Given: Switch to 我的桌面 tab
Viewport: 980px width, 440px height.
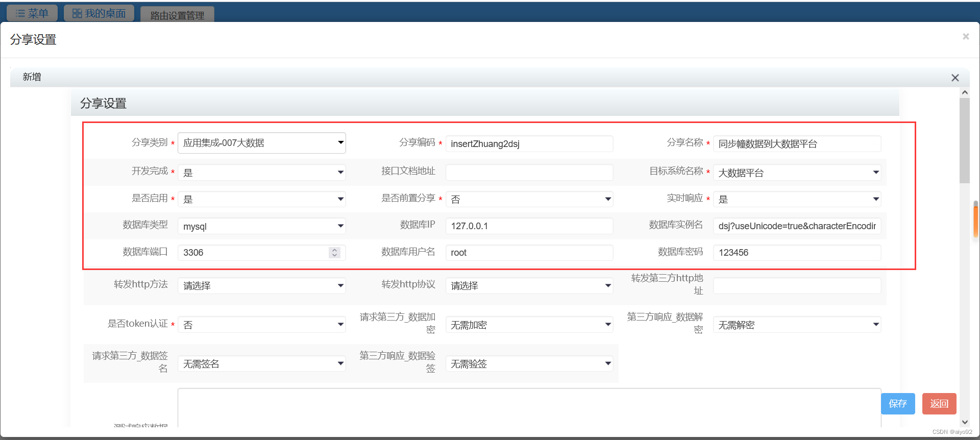Looking at the screenshot, I should click(99, 13).
